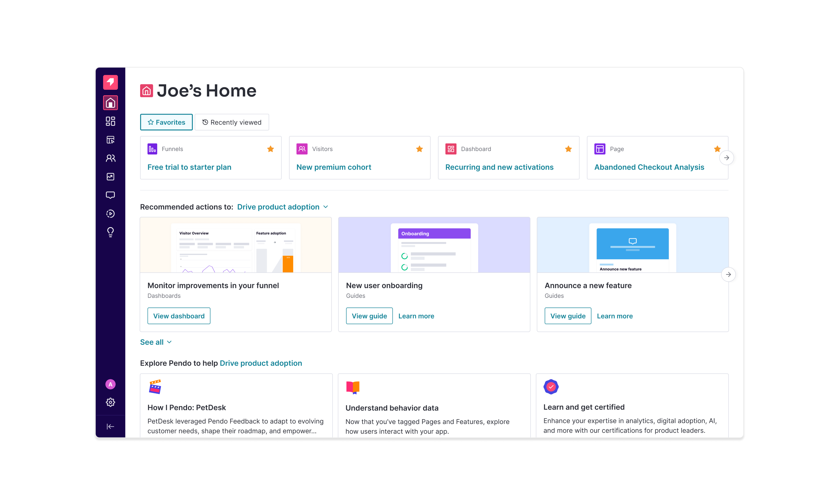
Task: Open the Home icon in the sidebar
Action: 110,103
